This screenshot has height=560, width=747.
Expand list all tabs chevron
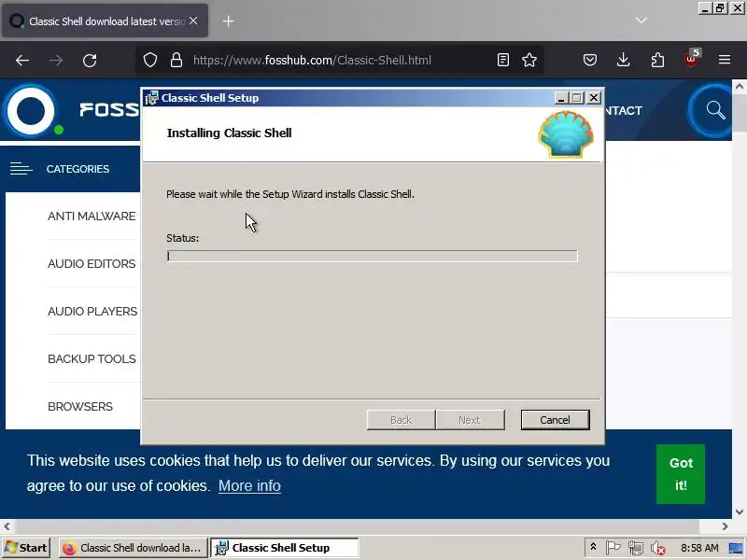(x=641, y=21)
